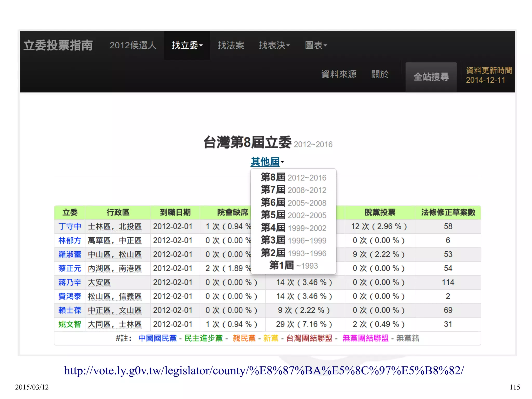Click the 2012候選人 nav item
This screenshot has height=399, width=532.
[x=133, y=45]
